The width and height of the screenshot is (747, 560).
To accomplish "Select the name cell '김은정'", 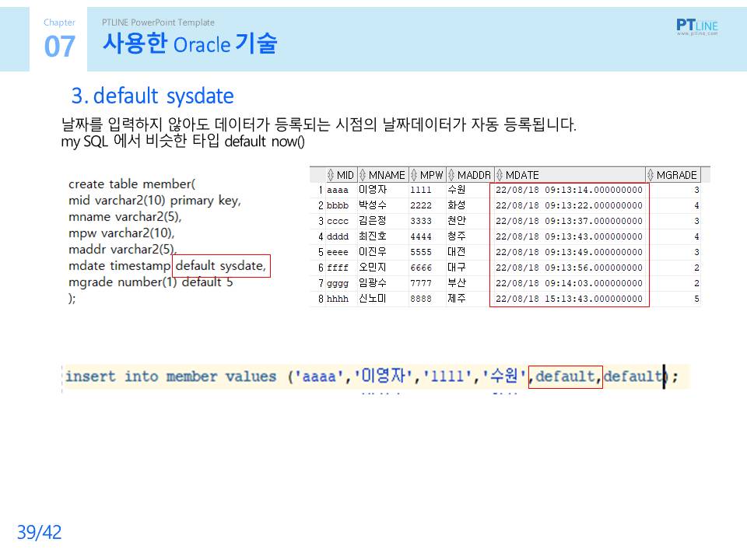I will 373,221.
